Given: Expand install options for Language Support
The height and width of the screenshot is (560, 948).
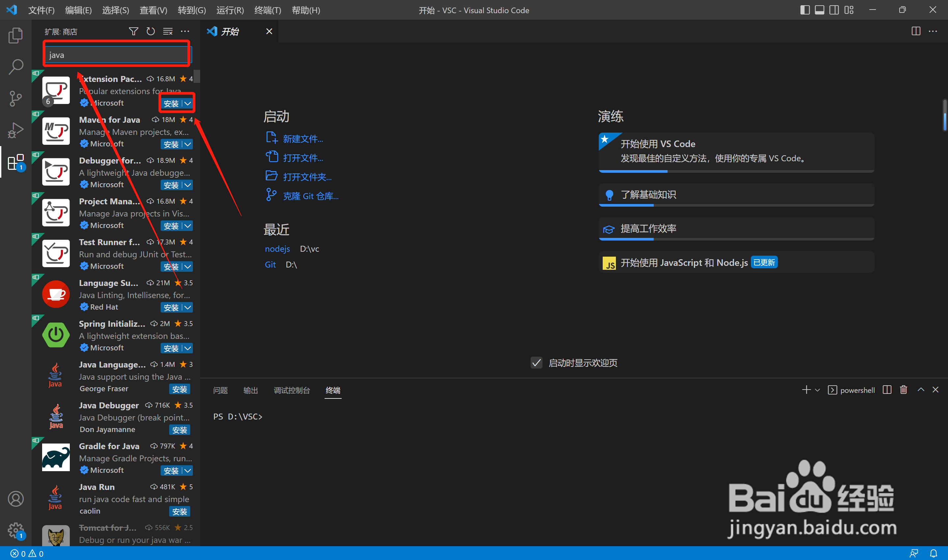Looking at the screenshot, I should (x=188, y=307).
